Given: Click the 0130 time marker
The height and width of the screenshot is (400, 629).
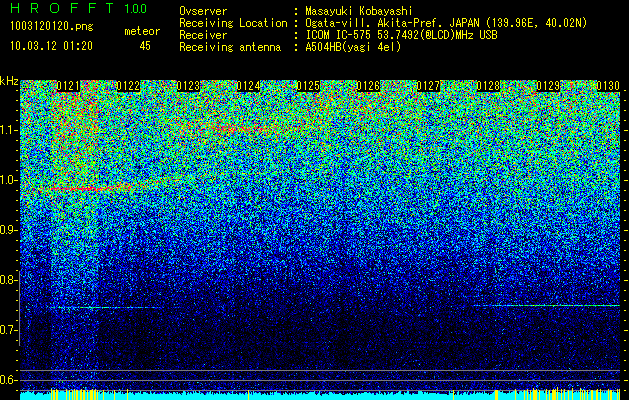Looking at the screenshot, I should 608,86.
